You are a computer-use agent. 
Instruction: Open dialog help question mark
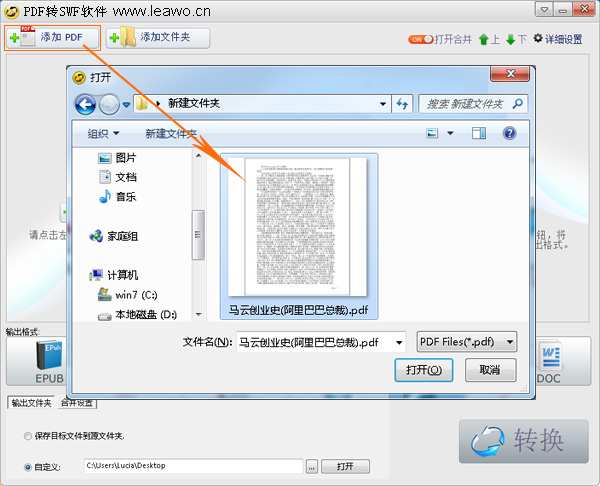[509, 133]
